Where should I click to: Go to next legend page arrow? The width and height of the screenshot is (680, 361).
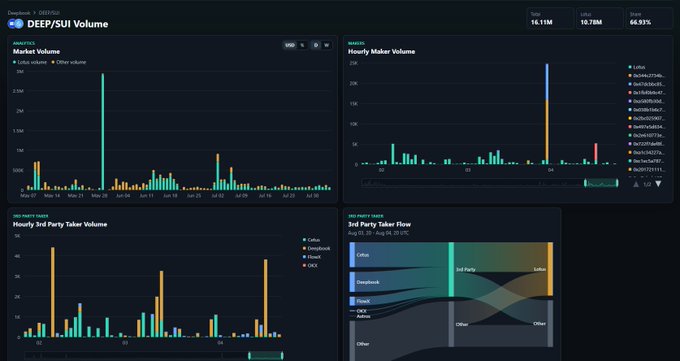658,184
